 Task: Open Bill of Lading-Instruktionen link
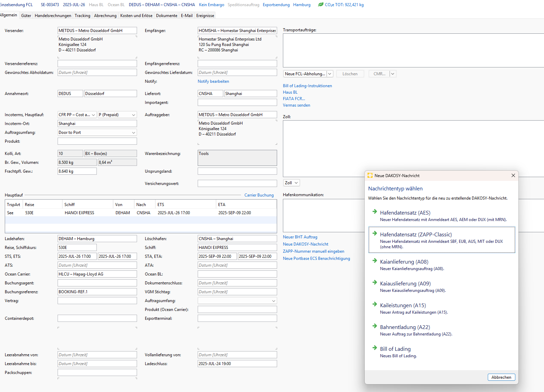pyautogui.click(x=307, y=86)
